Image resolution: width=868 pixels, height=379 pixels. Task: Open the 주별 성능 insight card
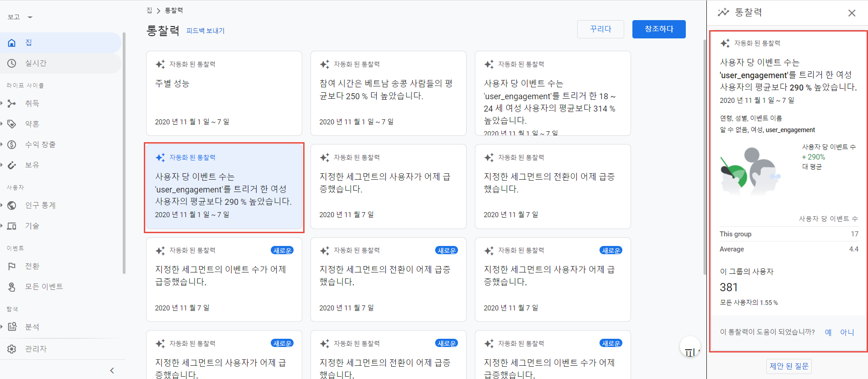pos(224,93)
